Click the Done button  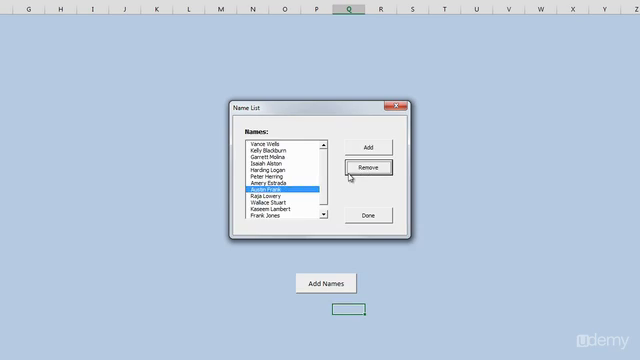pyautogui.click(x=369, y=215)
